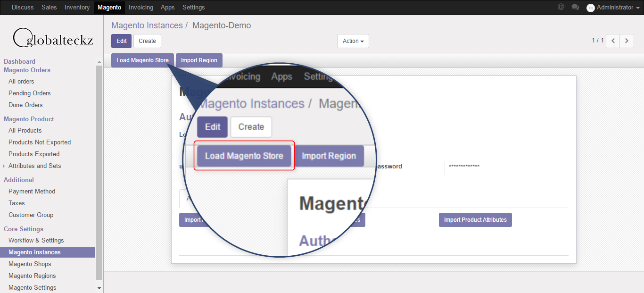Click Magento Orders section header

(x=27, y=70)
